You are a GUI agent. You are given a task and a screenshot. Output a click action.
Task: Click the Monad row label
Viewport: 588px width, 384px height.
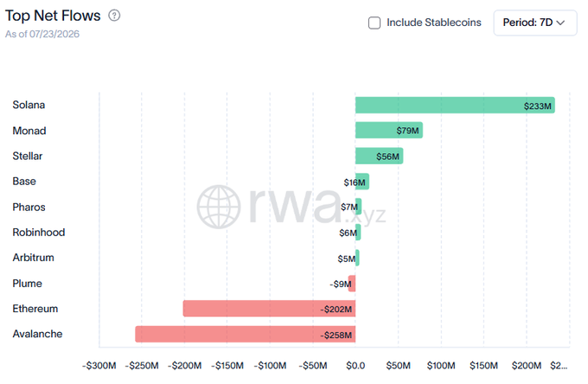[29, 131]
